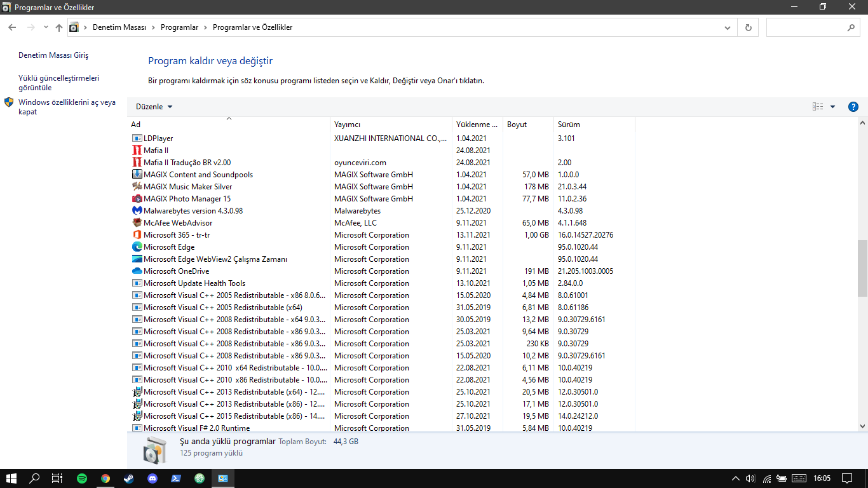This screenshot has width=868, height=488.
Task: Click the oyunceviri.com publisher cell
Action: click(x=360, y=162)
